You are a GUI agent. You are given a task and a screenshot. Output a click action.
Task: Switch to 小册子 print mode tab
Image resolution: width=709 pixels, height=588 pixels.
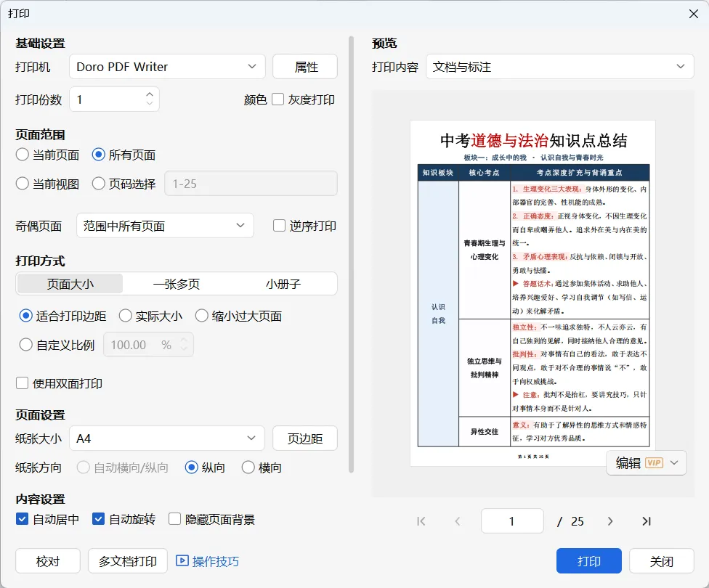(x=283, y=284)
